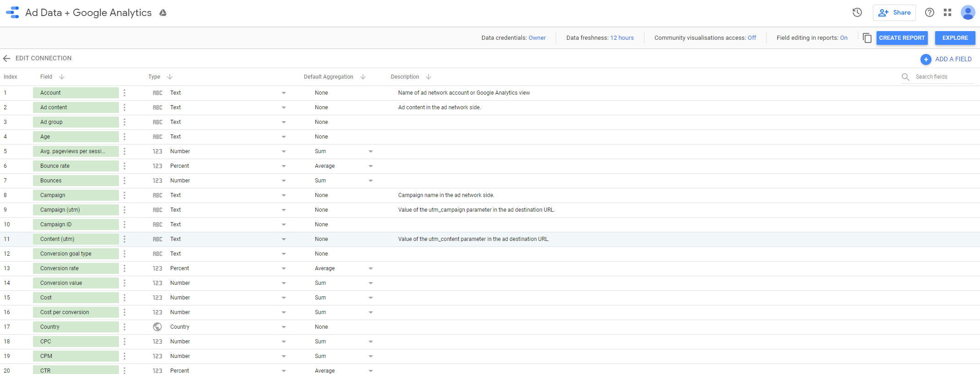Click the Google Drive icon beside title

[x=162, y=13]
